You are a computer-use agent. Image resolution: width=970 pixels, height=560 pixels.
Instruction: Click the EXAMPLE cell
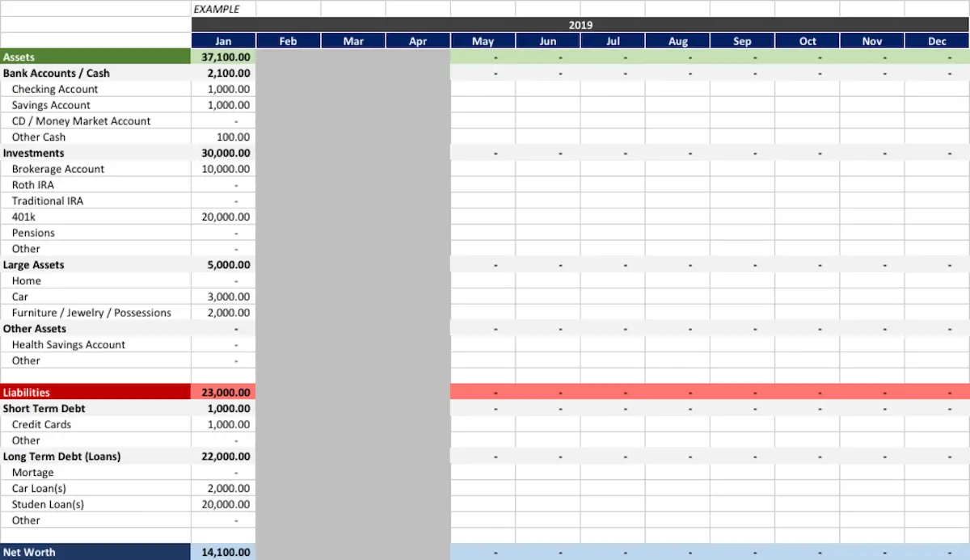224,9
